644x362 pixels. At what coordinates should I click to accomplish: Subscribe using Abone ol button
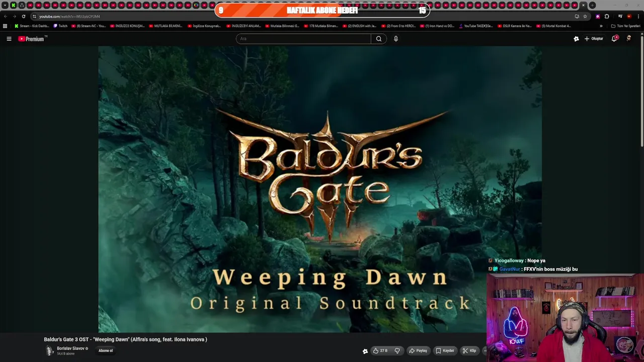coord(106,351)
